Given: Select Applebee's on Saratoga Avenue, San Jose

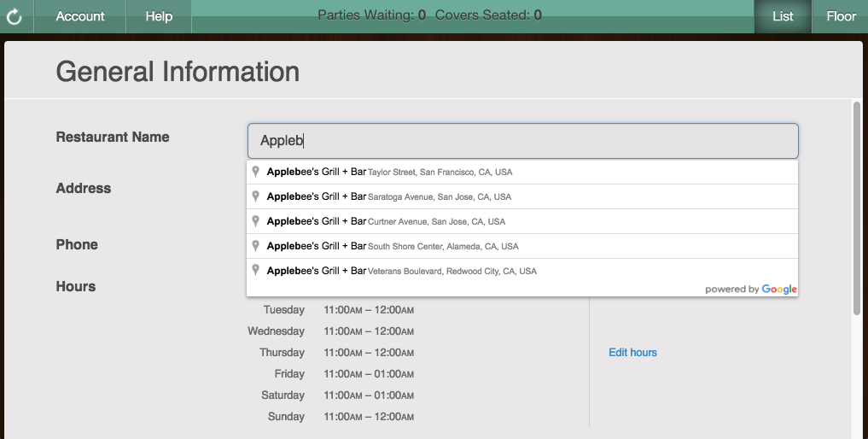Looking at the screenshot, I should 522,196.
